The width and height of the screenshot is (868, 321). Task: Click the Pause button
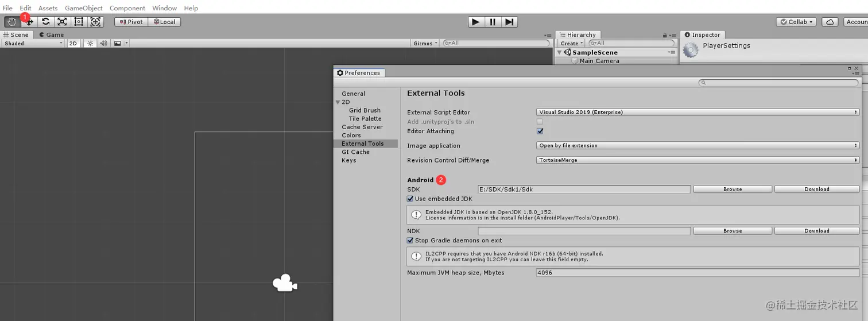pyautogui.click(x=493, y=22)
